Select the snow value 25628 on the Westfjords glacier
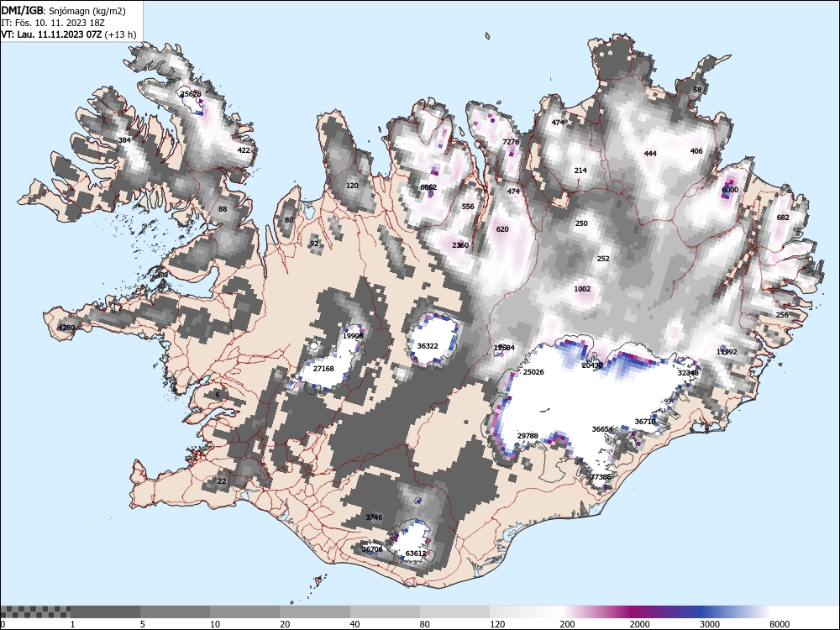Image resolution: width=840 pixels, height=630 pixels. 191,94
